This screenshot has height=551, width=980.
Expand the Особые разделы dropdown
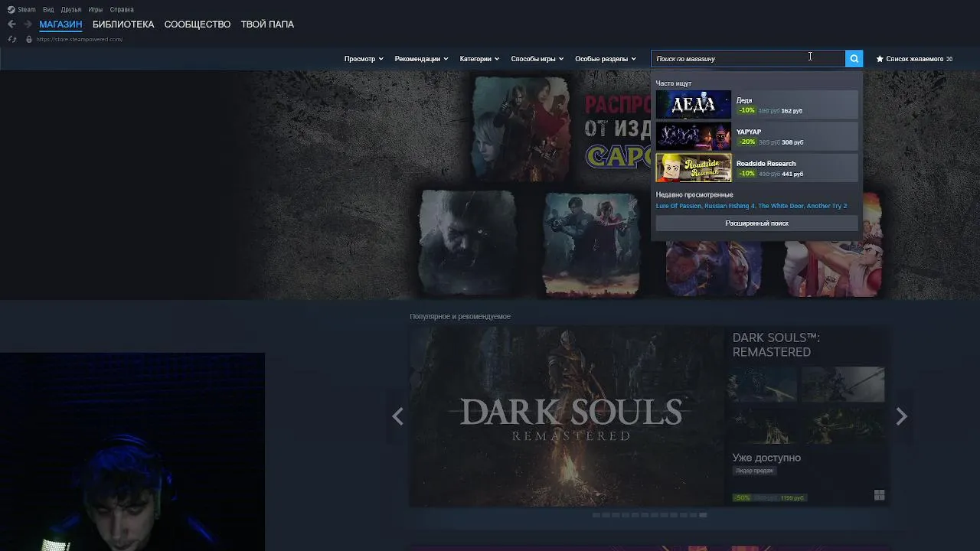point(606,58)
